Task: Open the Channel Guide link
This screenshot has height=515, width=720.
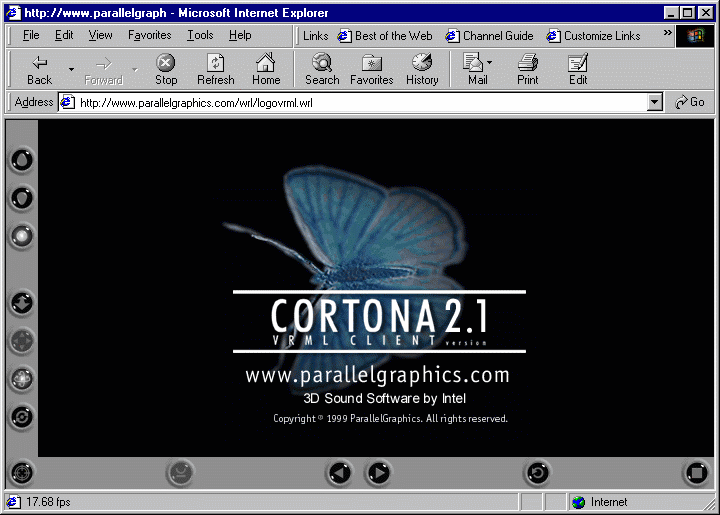Action: click(x=489, y=36)
